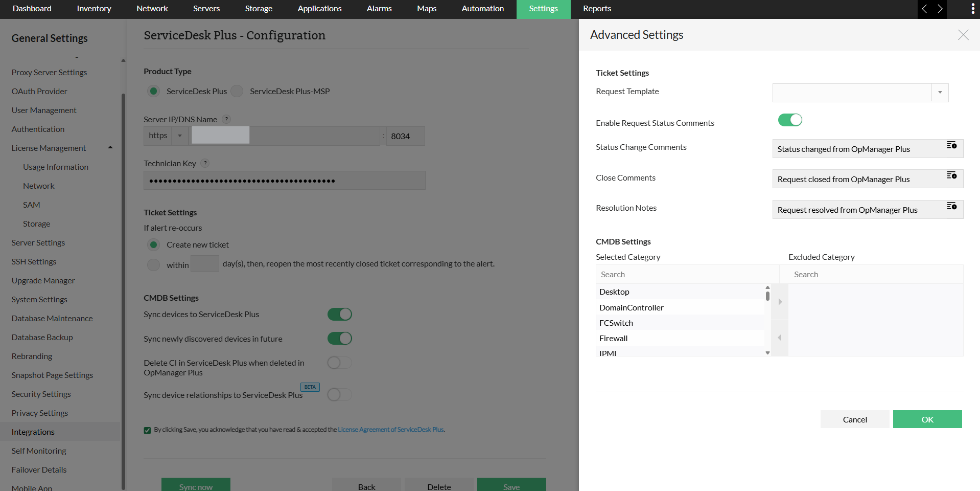980x491 pixels.
Task: Open the License Agreement of ServiceDesk Plus link
Action: (390, 430)
